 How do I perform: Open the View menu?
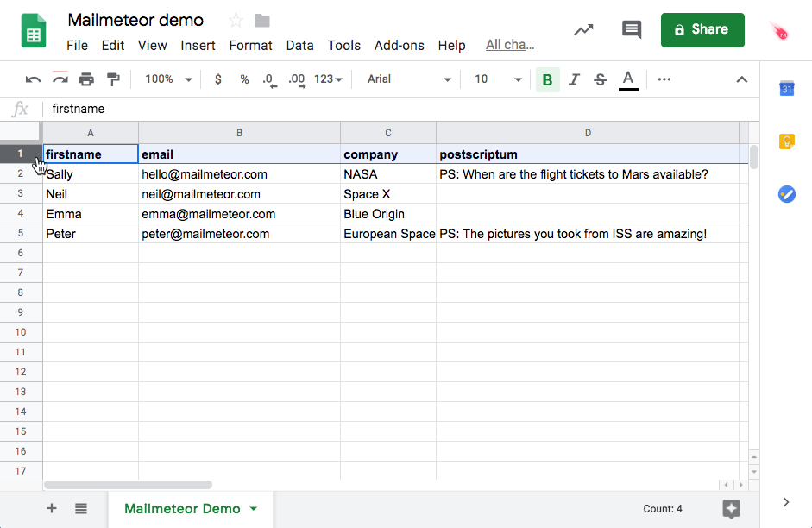(152, 46)
